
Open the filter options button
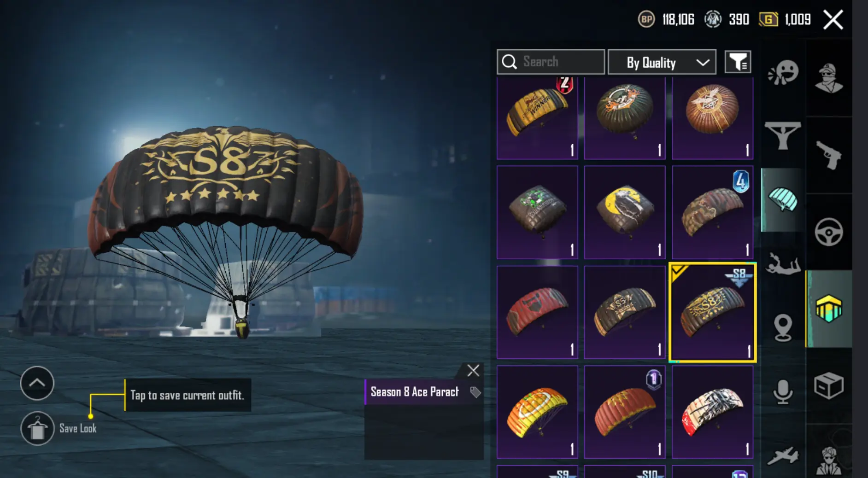[738, 62]
